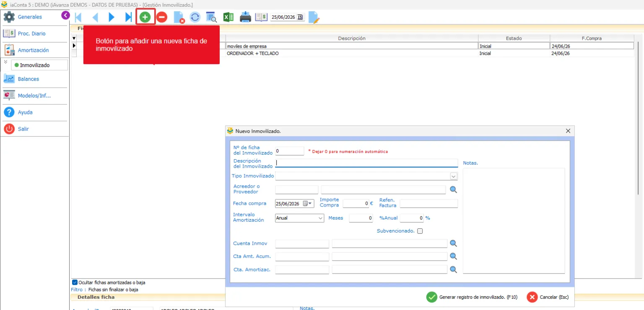
Task: Open Cuenta Inmov account lookup magnifier
Action: 453,243
